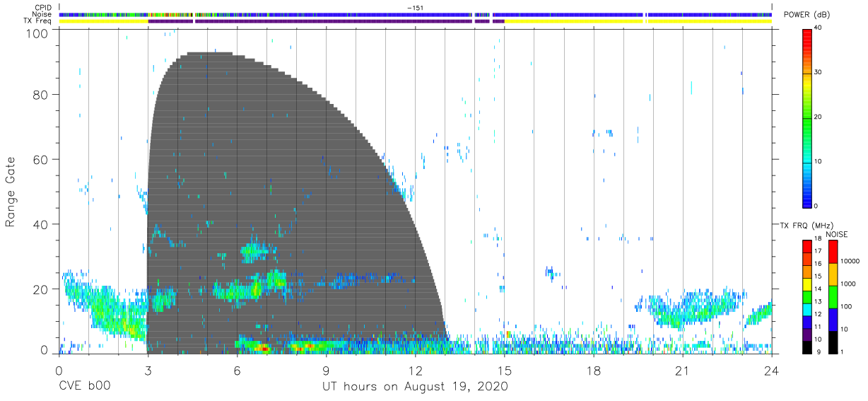Click the purple TX Freq segment near hour 4
This screenshot has width=868, height=401.
click(170, 21)
